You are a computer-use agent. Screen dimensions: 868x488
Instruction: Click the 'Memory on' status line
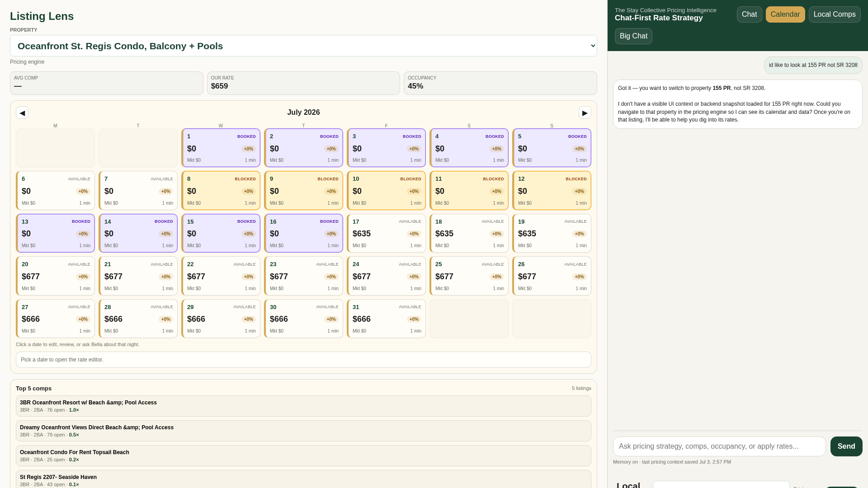point(672,462)
